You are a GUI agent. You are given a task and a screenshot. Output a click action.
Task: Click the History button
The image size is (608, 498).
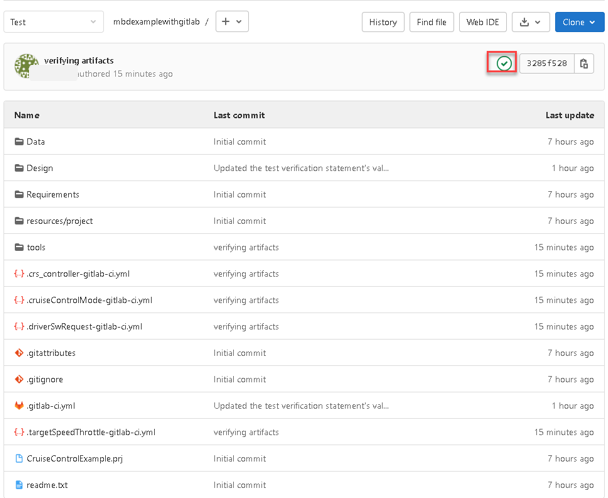(x=382, y=22)
